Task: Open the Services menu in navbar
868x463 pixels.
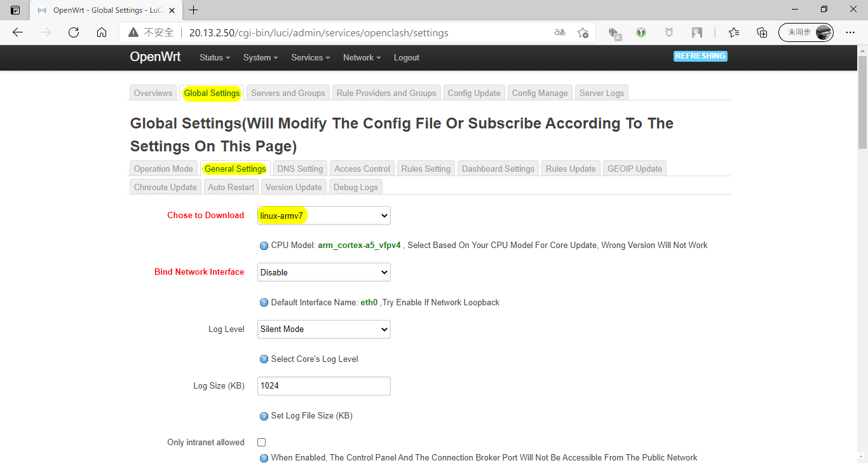Action: [x=310, y=58]
